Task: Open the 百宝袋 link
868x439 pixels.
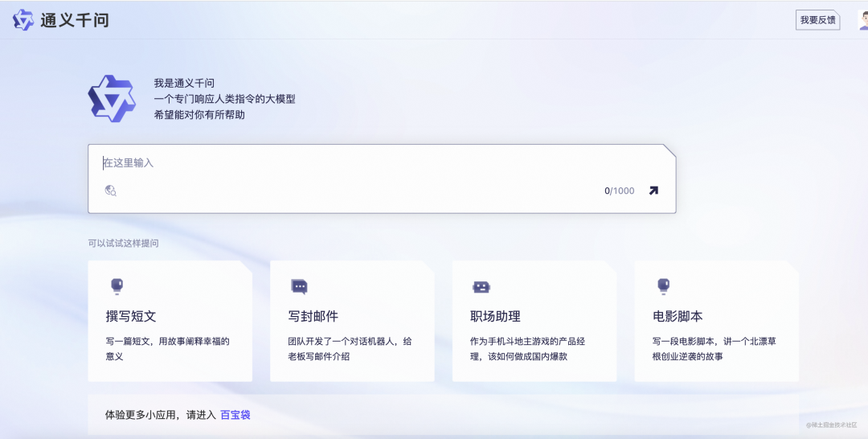Action: click(235, 415)
